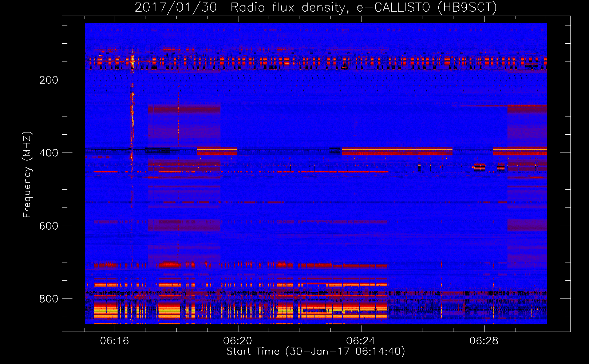Click the 600 frequency tick label

tap(49, 226)
